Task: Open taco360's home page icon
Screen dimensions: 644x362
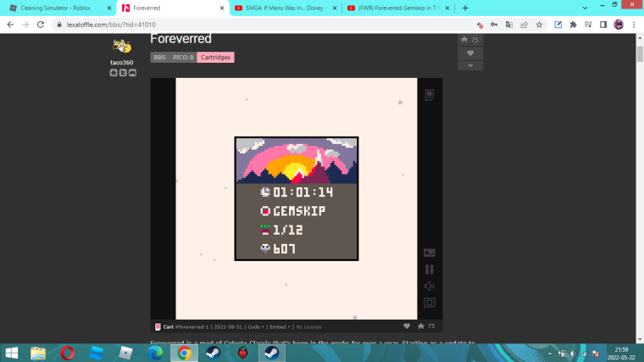Action: click(114, 73)
